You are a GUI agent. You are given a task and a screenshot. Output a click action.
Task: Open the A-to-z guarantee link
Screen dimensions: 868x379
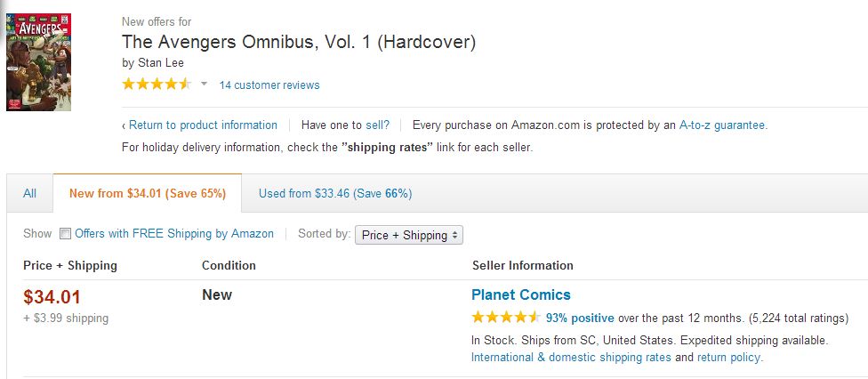[722, 125]
